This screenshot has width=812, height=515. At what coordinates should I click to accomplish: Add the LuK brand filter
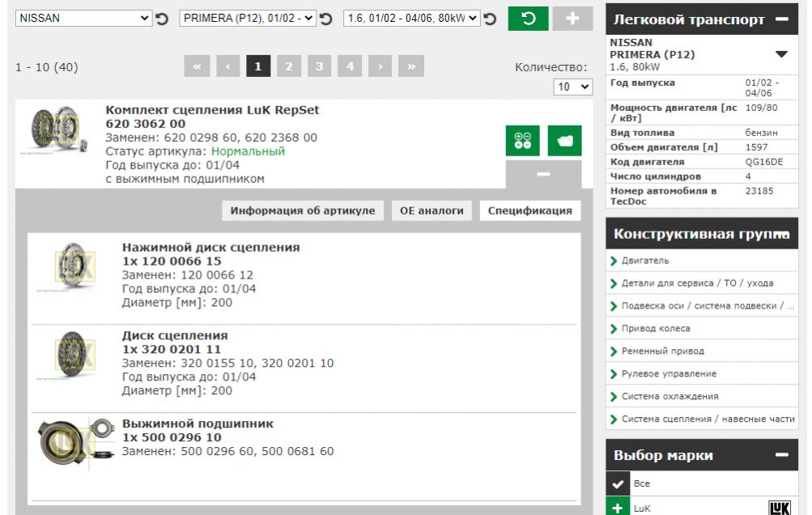click(x=618, y=507)
